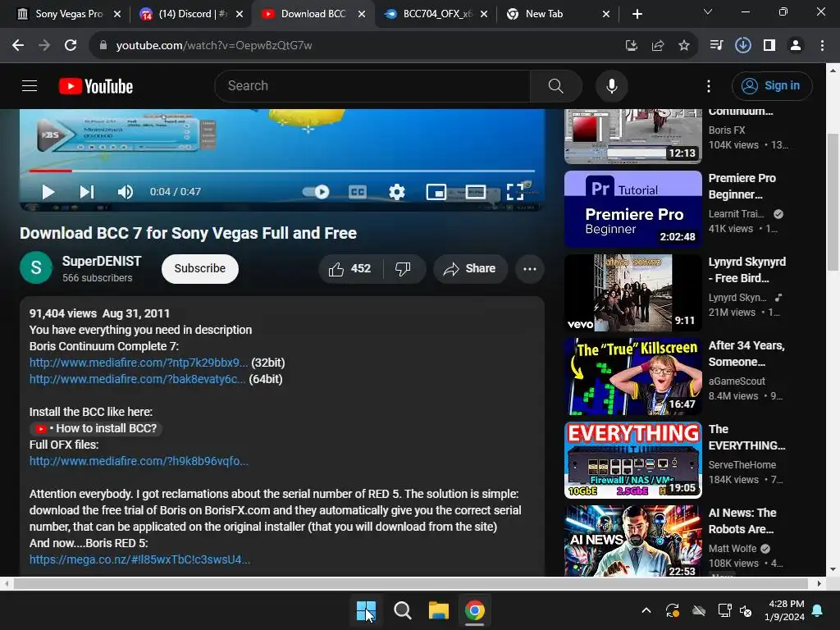Bookmark this page with star

pos(684,46)
